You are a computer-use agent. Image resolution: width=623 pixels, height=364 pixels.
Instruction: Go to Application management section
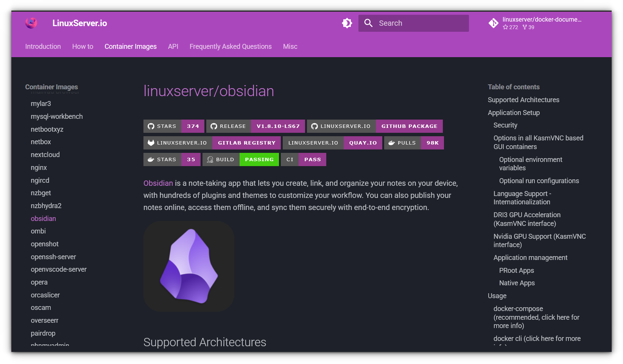coord(530,258)
